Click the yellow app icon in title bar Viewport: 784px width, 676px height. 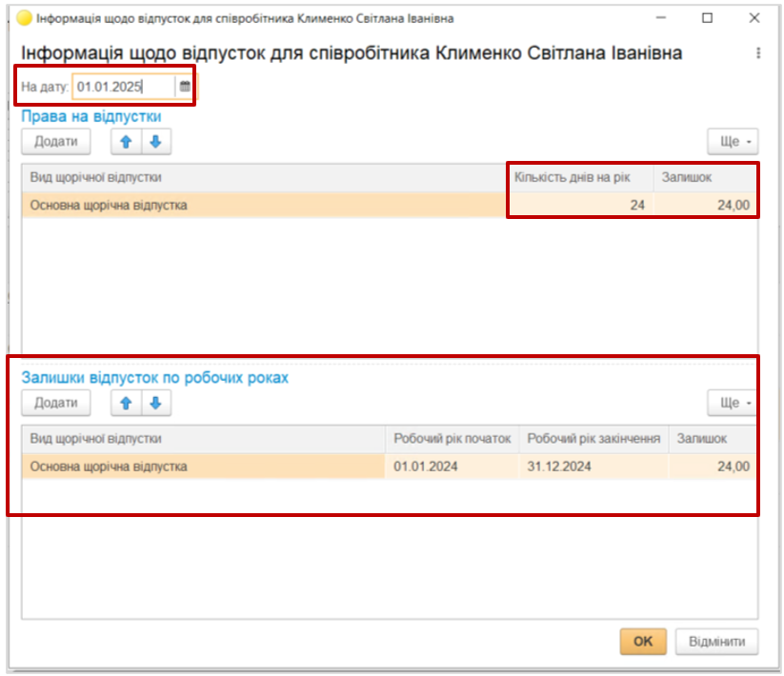(24, 18)
